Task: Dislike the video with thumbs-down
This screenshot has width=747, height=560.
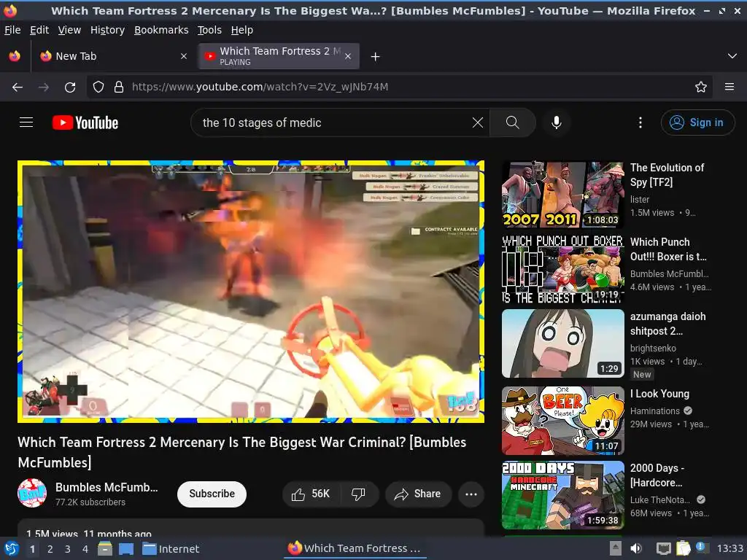Action: click(359, 494)
